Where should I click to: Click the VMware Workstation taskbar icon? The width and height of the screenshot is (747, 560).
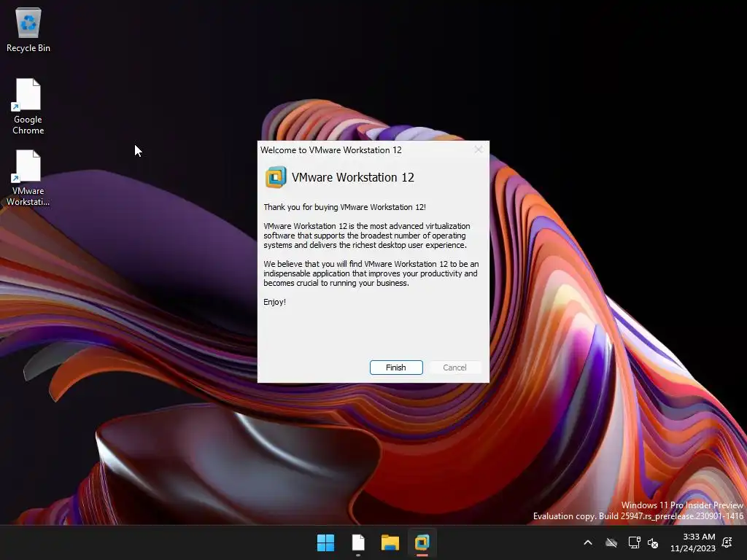pos(422,542)
